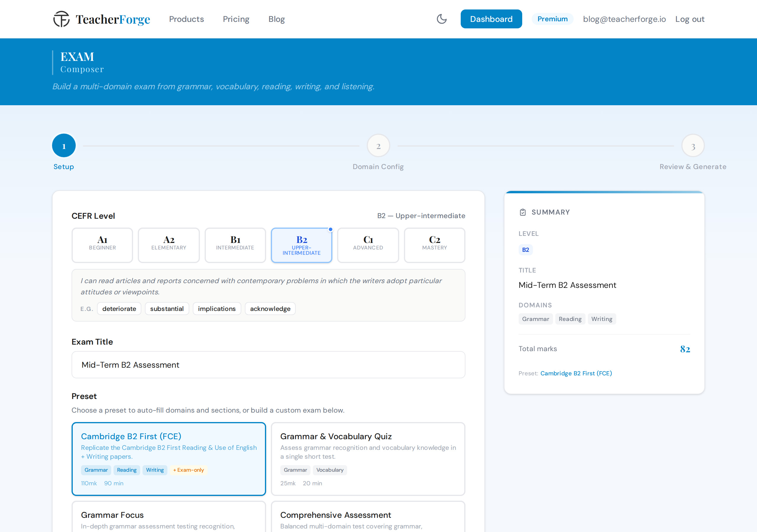Follow the Cambridge B2 First (FCE) preset link
The height and width of the screenshot is (532, 757).
click(576, 373)
